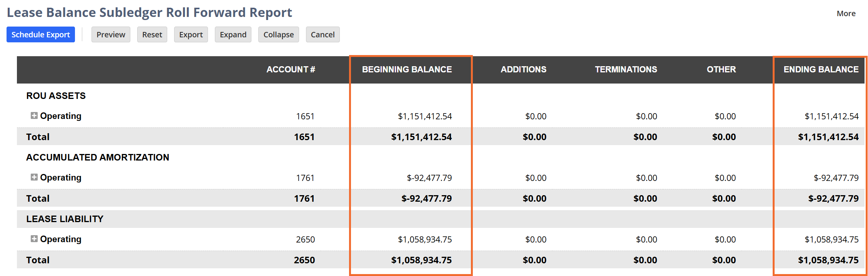Screen dimensions: 868x276
Task: Click account number 2650 in liability Operating row
Action: pyautogui.click(x=305, y=239)
